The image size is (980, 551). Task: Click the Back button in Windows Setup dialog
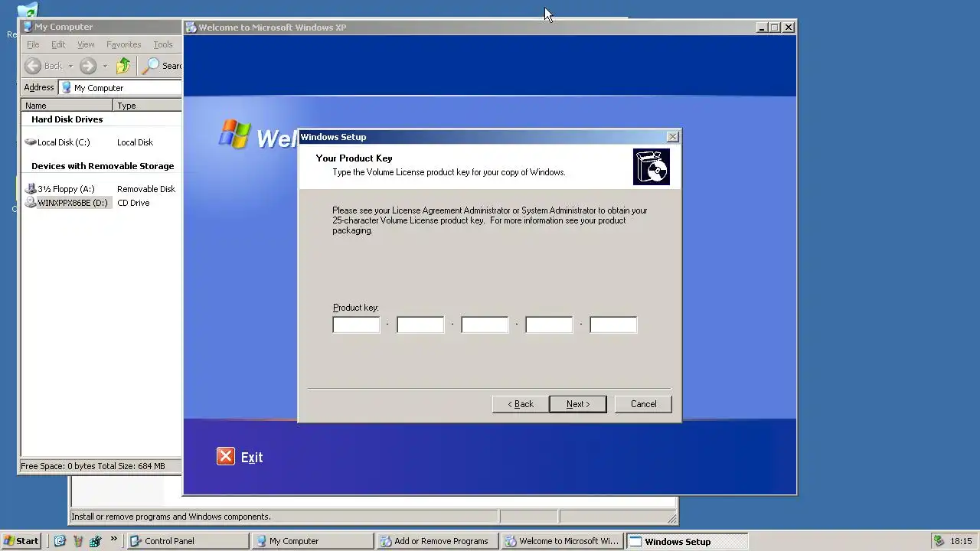pyautogui.click(x=521, y=404)
